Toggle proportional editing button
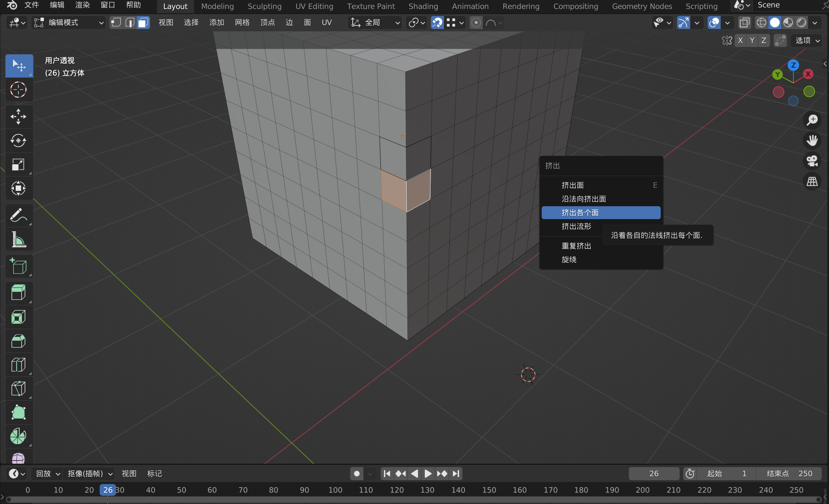 476,23
